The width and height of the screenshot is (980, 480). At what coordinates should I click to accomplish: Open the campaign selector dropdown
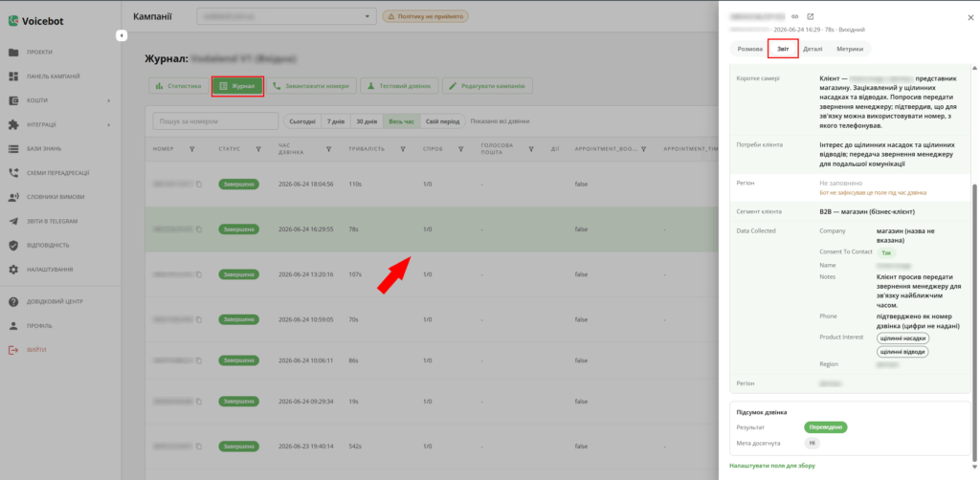point(286,16)
